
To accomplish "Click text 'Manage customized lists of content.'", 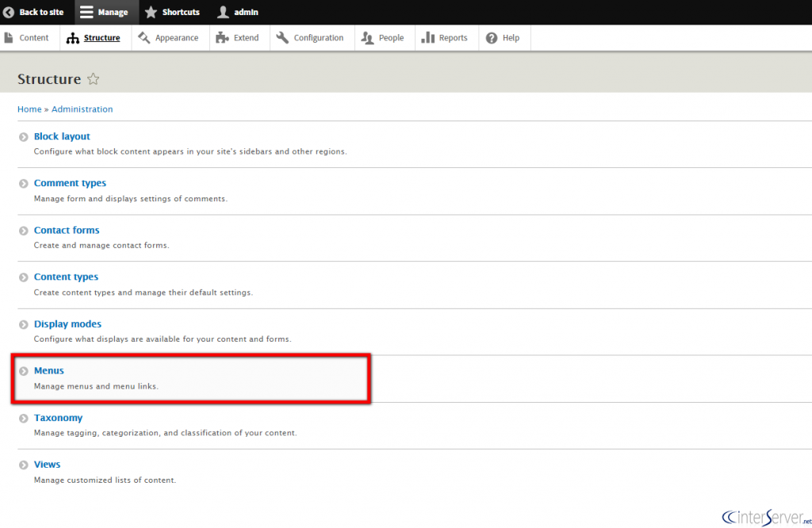I will 105,480.
